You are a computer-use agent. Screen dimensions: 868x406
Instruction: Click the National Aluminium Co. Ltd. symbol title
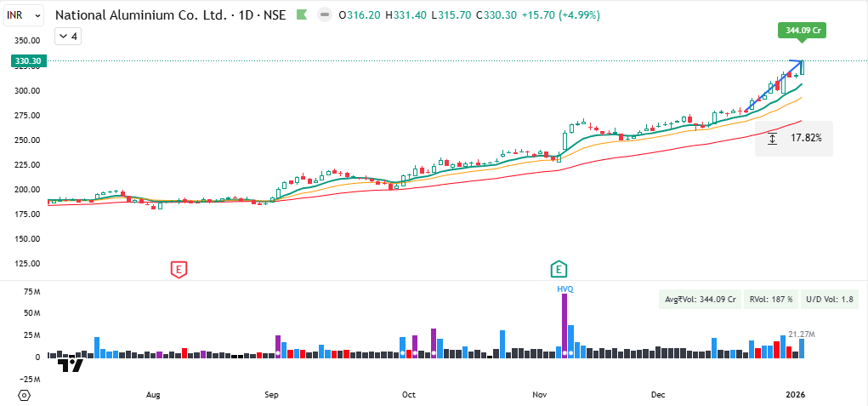(x=140, y=15)
